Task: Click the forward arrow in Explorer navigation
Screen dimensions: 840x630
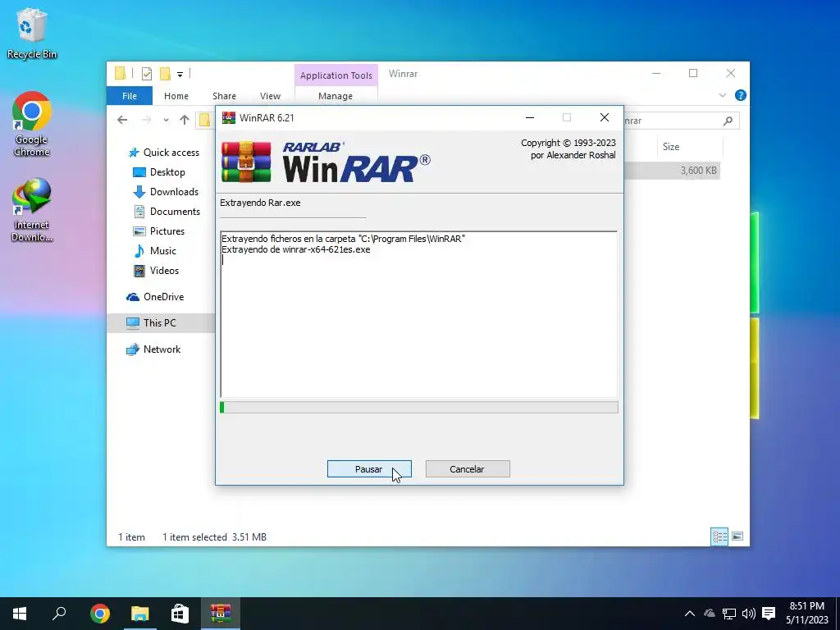Action: pyautogui.click(x=146, y=120)
